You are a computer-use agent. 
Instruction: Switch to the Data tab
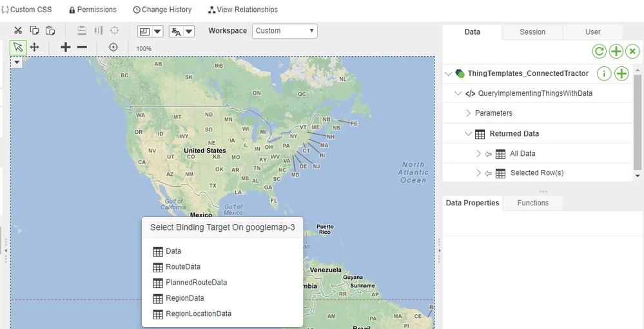coord(472,32)
